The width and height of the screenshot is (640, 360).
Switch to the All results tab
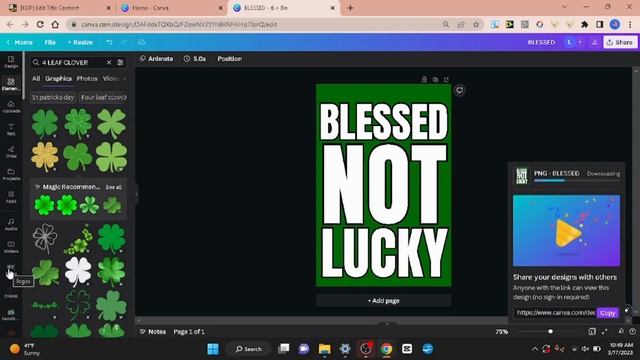click(x=36, y=78)
